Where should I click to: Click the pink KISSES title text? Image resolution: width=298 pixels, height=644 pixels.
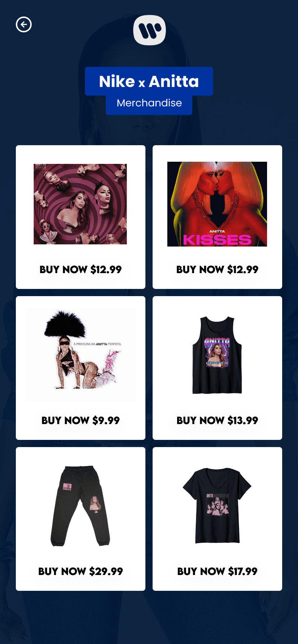[x=217, y=240]
